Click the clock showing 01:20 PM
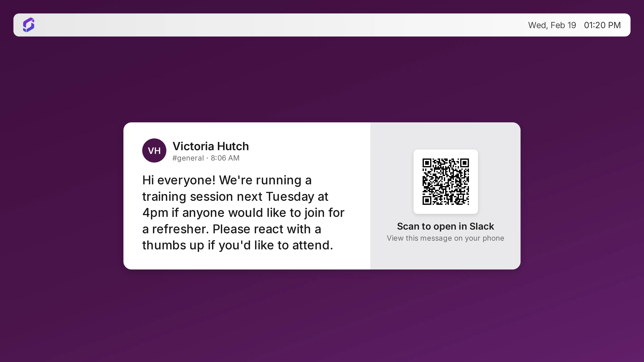Screen dimensions: 644x362 click(x=602, y=25)
